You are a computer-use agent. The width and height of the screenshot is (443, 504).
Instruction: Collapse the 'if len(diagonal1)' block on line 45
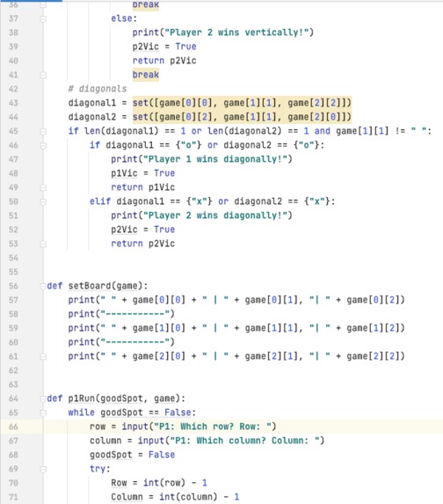pos(43,131)
